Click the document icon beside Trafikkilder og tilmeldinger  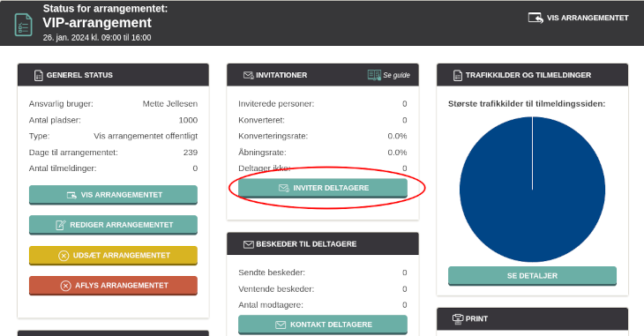pyautogui.click(x=458, y=75)
